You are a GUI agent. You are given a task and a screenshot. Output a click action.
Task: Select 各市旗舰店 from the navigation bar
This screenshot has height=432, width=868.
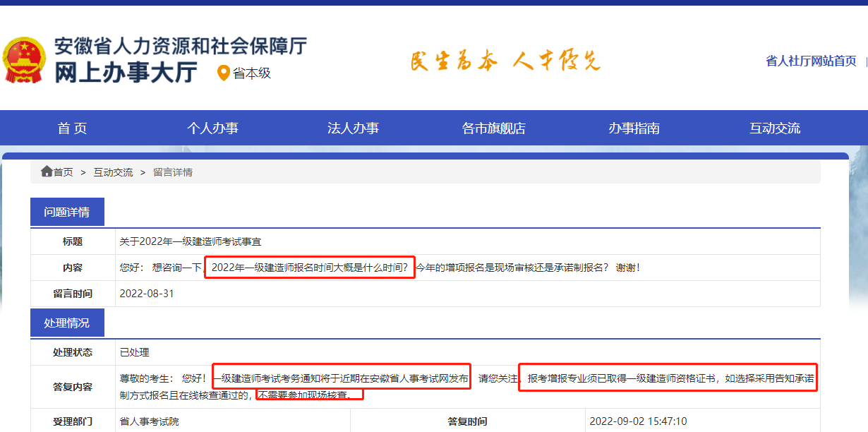(494, 128)
